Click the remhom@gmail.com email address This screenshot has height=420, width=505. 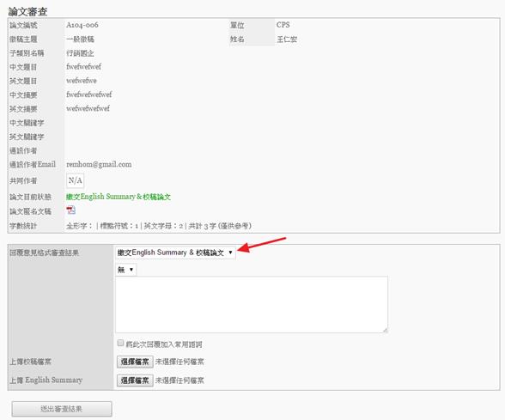99,164
